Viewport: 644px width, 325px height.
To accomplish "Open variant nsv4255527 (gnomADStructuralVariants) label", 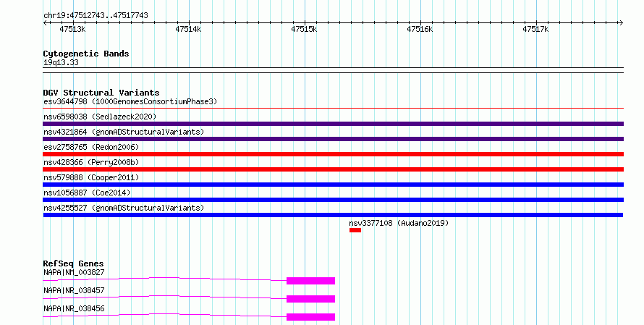I will coord(124,208).
